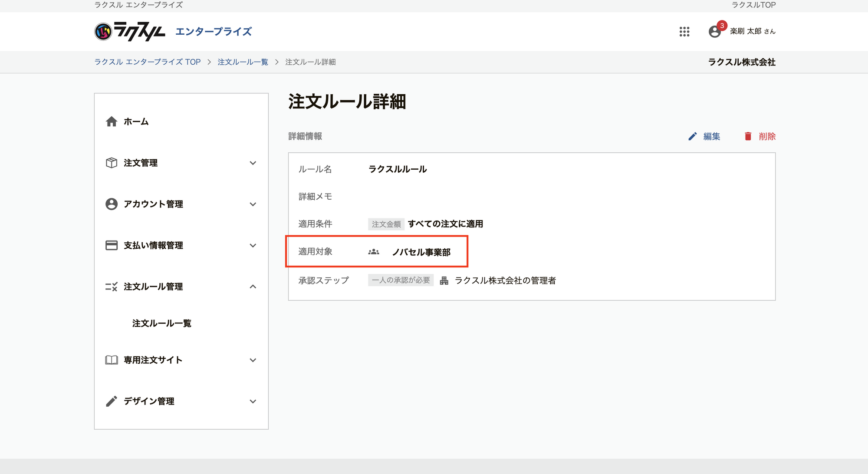
Task: Click the ラクスル株式会社 company name
Action: click(x=742, y=62)
